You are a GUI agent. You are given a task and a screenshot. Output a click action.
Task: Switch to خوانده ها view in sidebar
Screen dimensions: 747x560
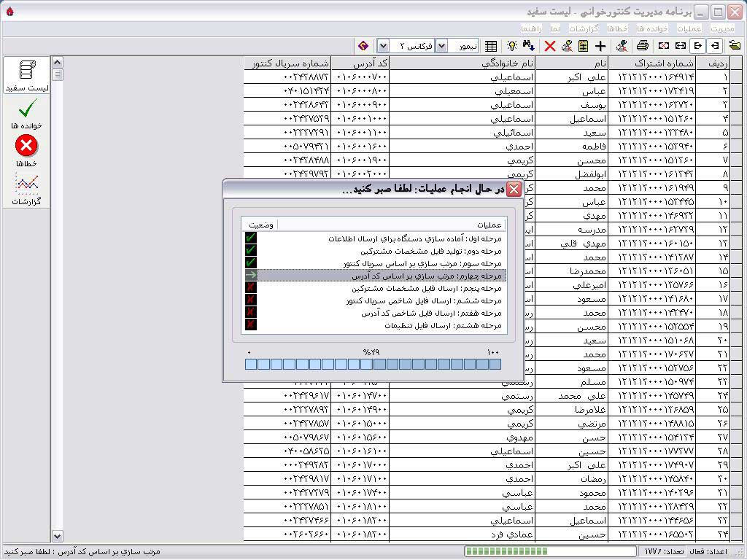click(26, 114)
